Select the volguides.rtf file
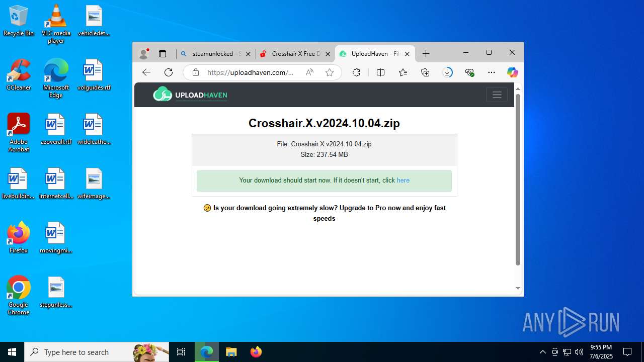Image resolution: width=644 pixels, height=362 pixels. pyautogui.click(x=94, y=75)
